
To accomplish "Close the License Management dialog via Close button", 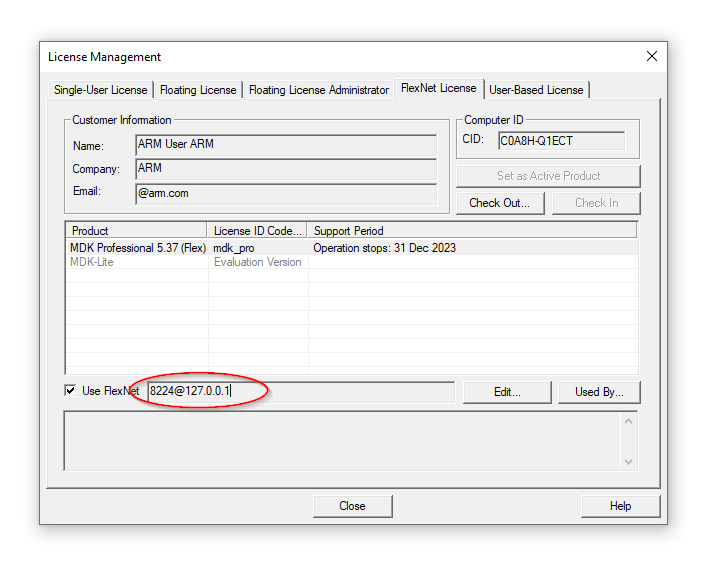I will tap(352, 506).
